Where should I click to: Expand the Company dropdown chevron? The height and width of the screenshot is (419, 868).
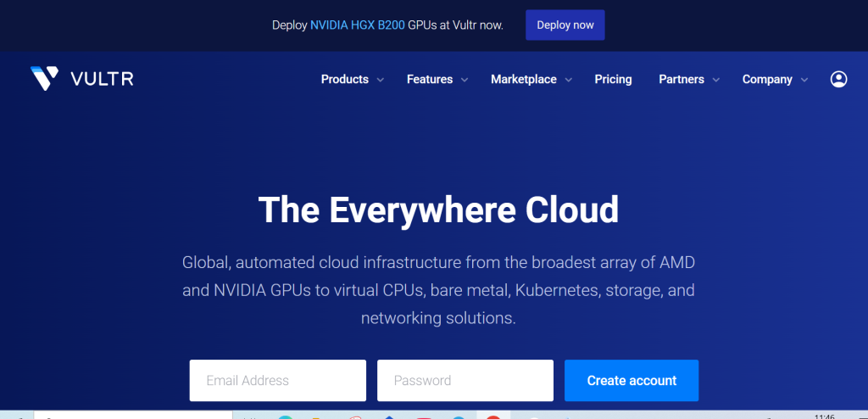(x=804, y=80)
